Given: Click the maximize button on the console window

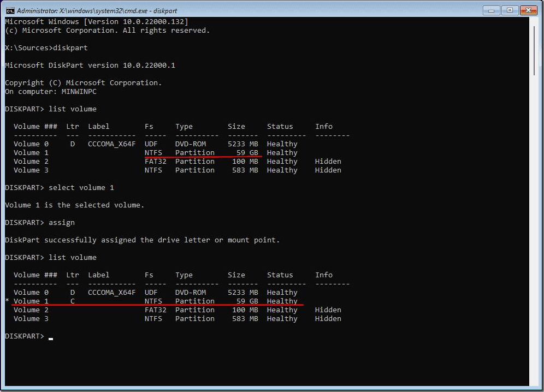Looking at the screenshot, I should click(510, 10).
